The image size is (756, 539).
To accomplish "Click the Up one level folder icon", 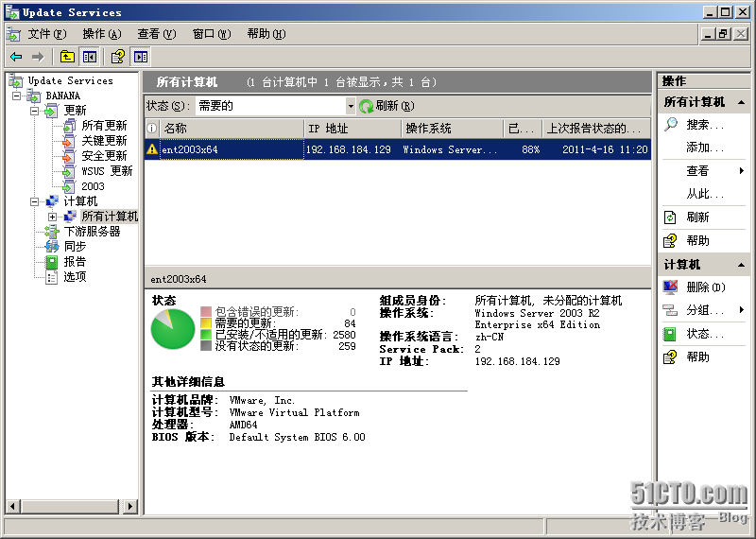I will click(x=67, y=57).
